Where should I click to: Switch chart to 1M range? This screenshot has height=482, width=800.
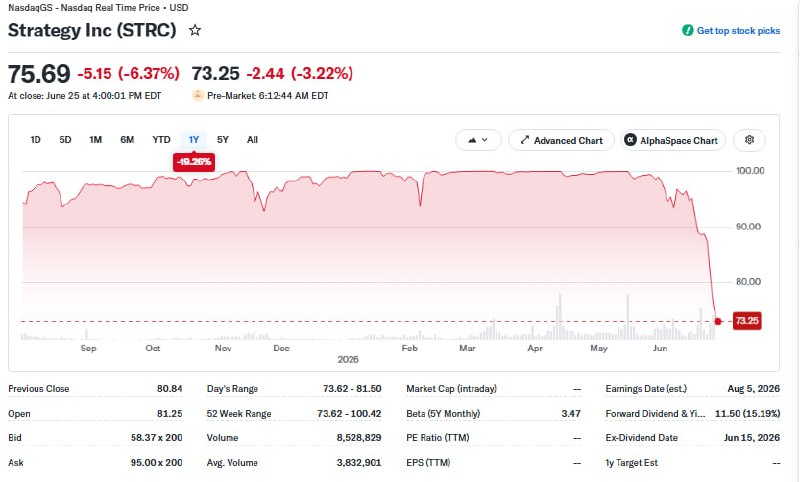95,140
